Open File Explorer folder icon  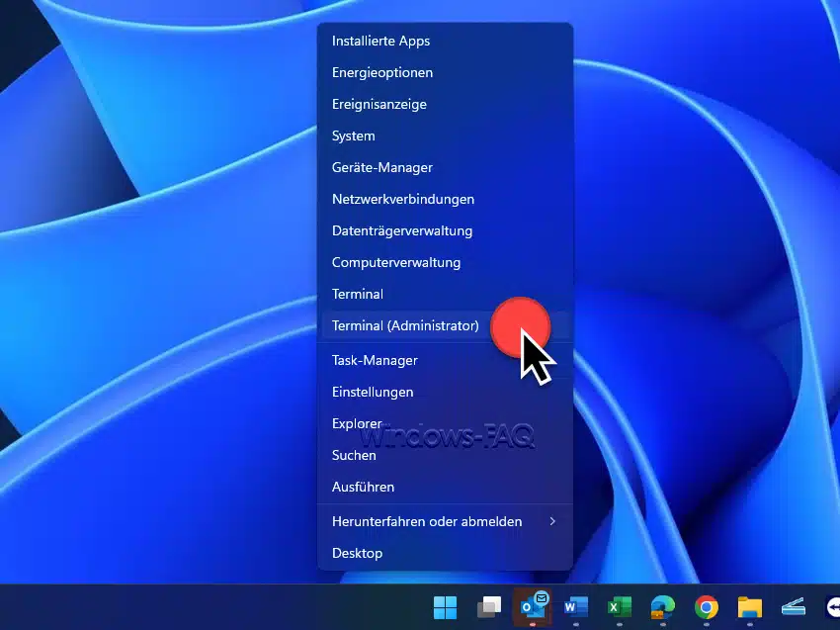pos(749,607)
